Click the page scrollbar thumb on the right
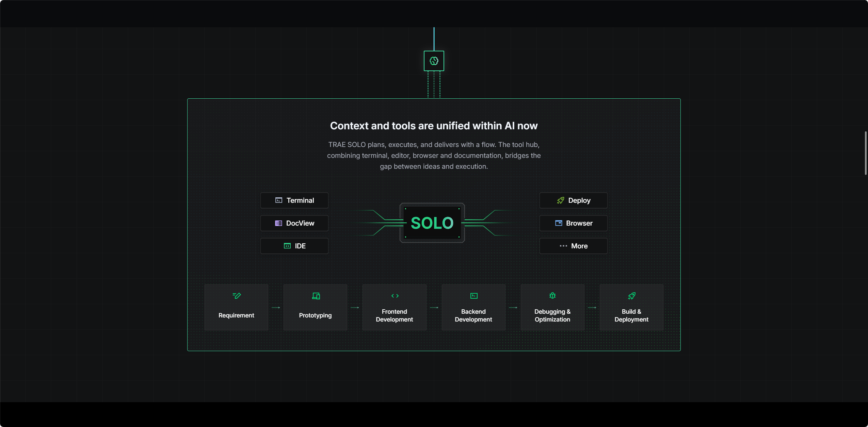868x427 pixels. [865, 153]
